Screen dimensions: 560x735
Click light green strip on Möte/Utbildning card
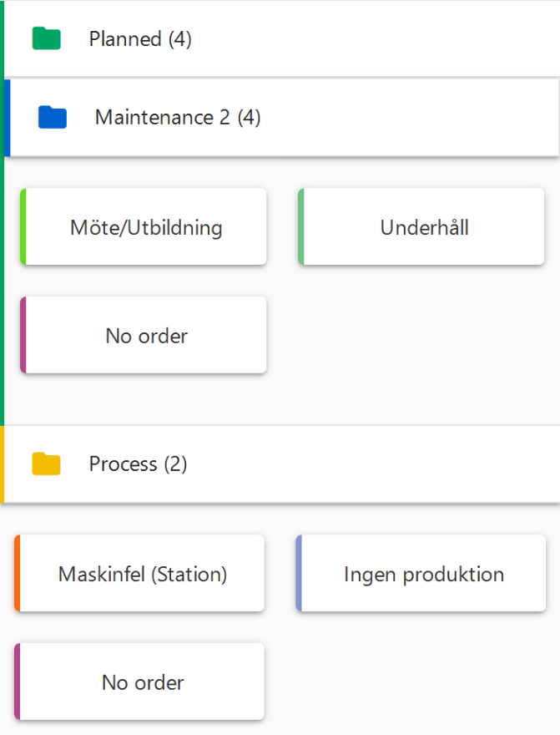click(x=23, y=227)
